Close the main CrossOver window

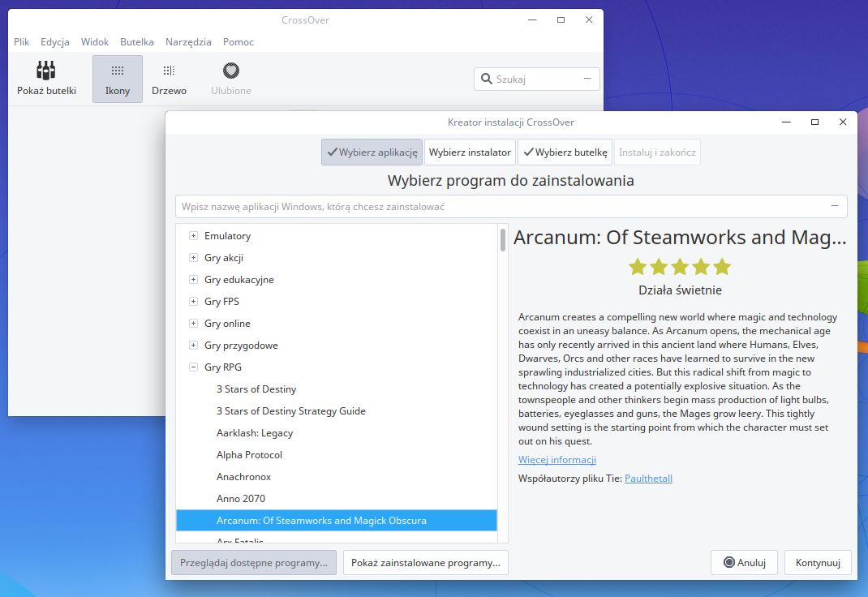pyautogui.click(x=589, y=20)
